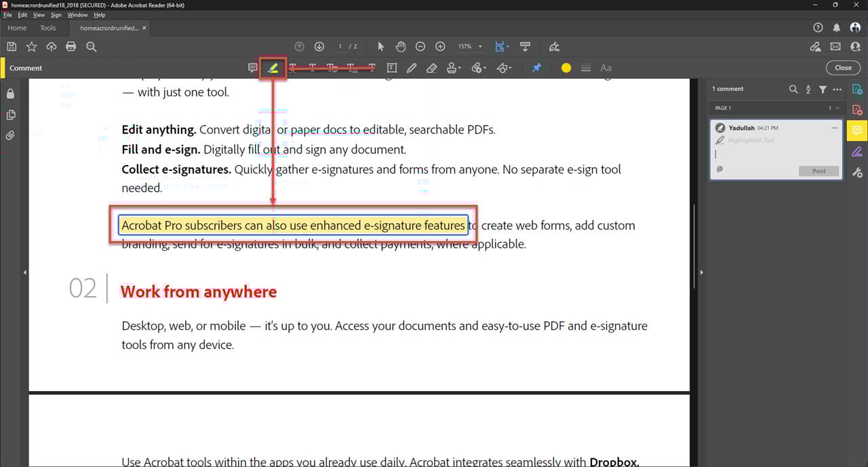The image size is (868, 467).
Task: Close the homeacrordrunified document tab
Action: pos(144,29)
